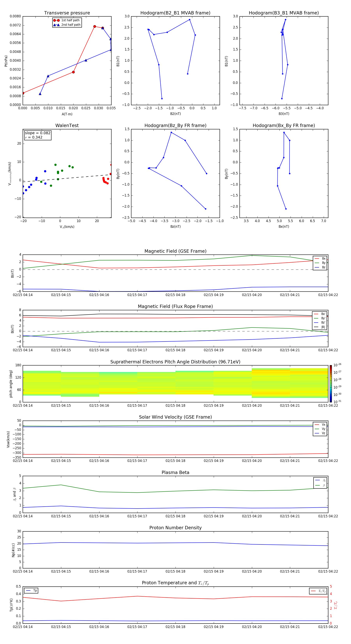Select the 'Tp' legend entry
This screenshot has height=644, width=351.
point(31,591)
